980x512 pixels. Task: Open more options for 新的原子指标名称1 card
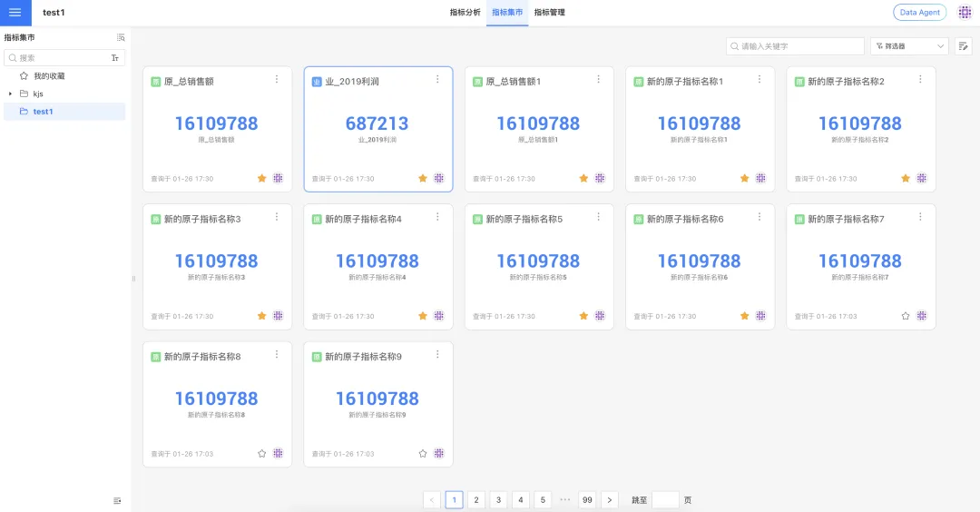click(759, 79)
